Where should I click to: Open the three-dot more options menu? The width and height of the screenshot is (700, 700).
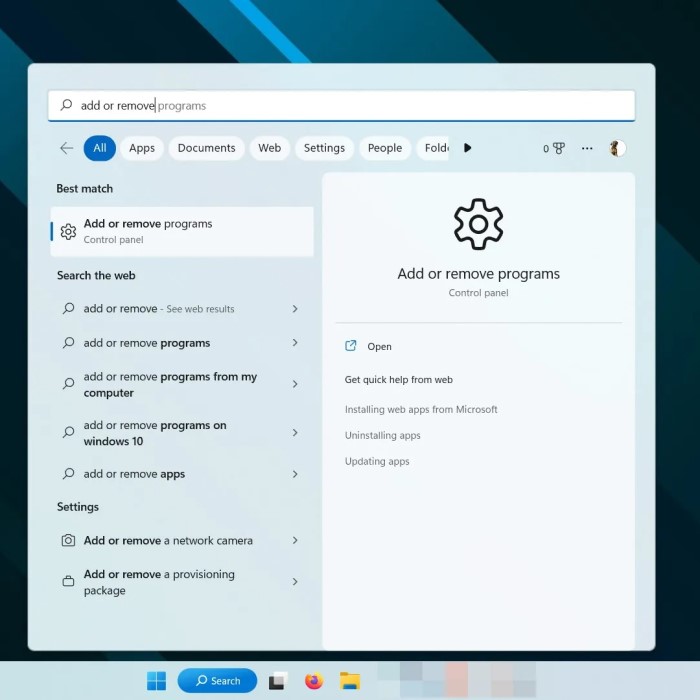(x=587, y=148)
